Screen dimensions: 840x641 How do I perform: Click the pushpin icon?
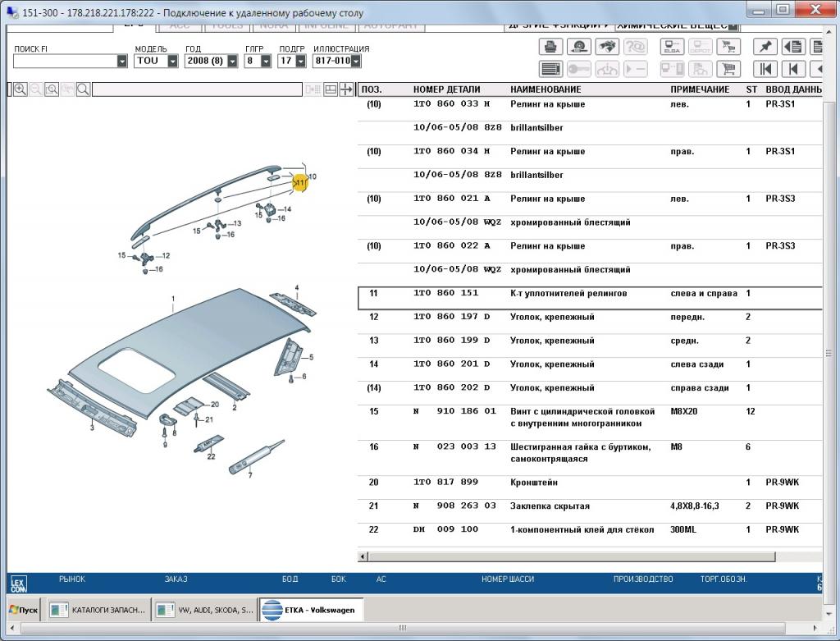pos(765,47)
